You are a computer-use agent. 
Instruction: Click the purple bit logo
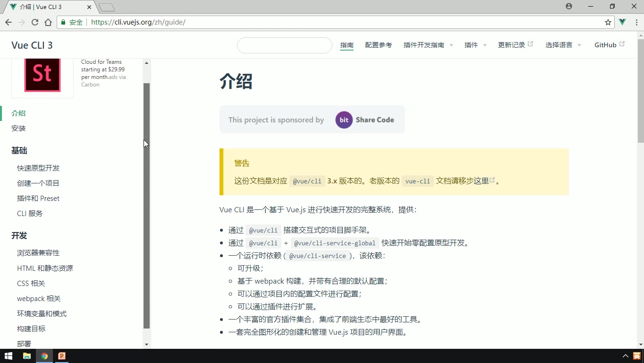[344, 120]
